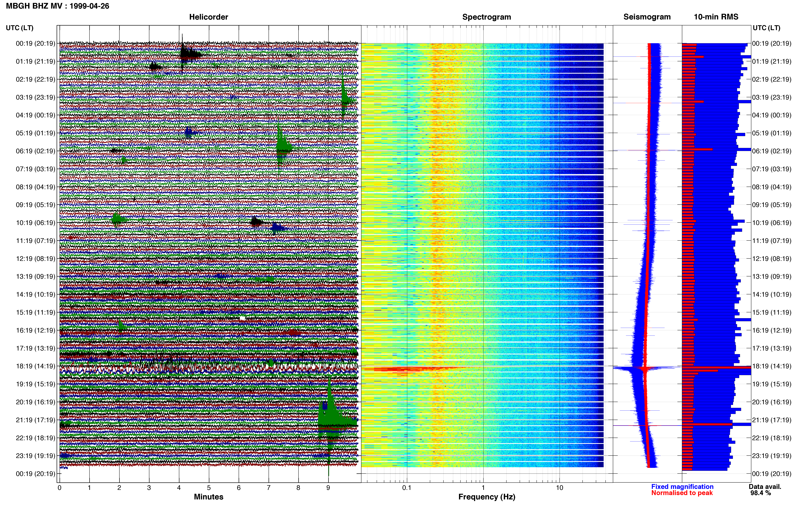812x508 pixels.
Task: Click left time label 23:19 (19:19)
Action: 35,456
